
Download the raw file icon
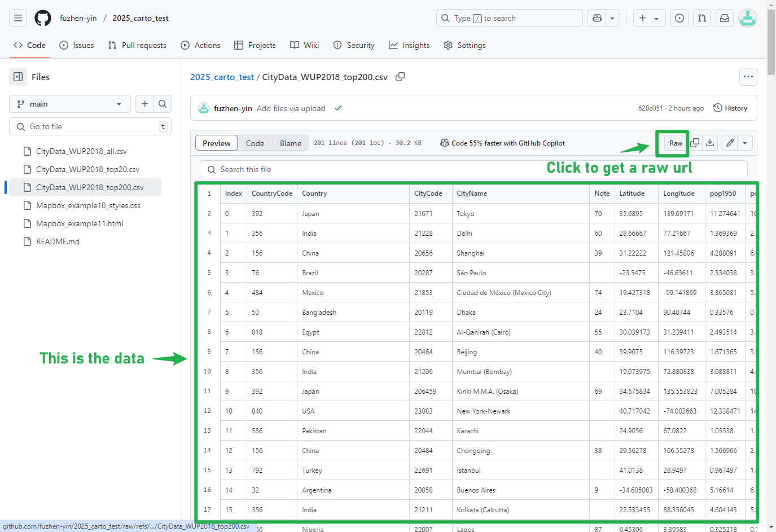711,143
